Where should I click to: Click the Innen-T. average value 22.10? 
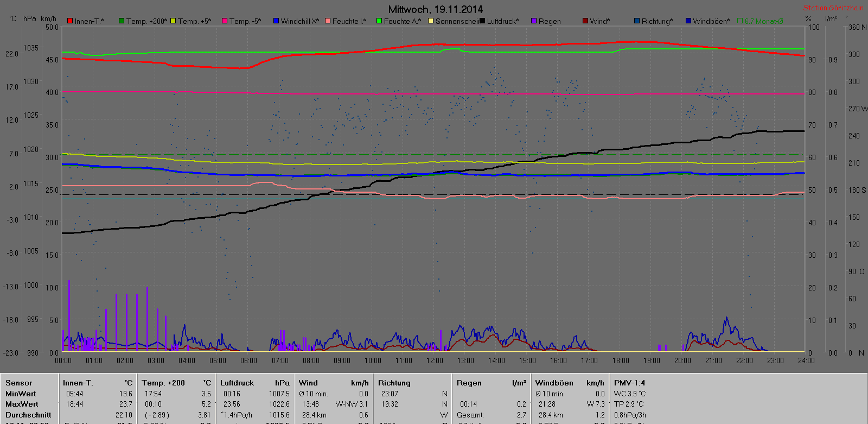[124, 415]
